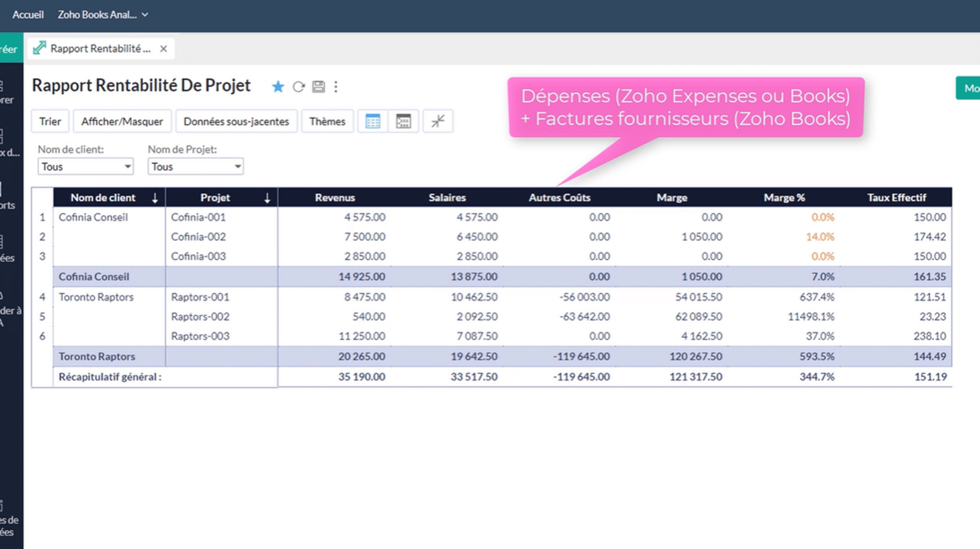Open Données sous-jacentes
This screenshot has height=549, width=980.
coord(236,121)
